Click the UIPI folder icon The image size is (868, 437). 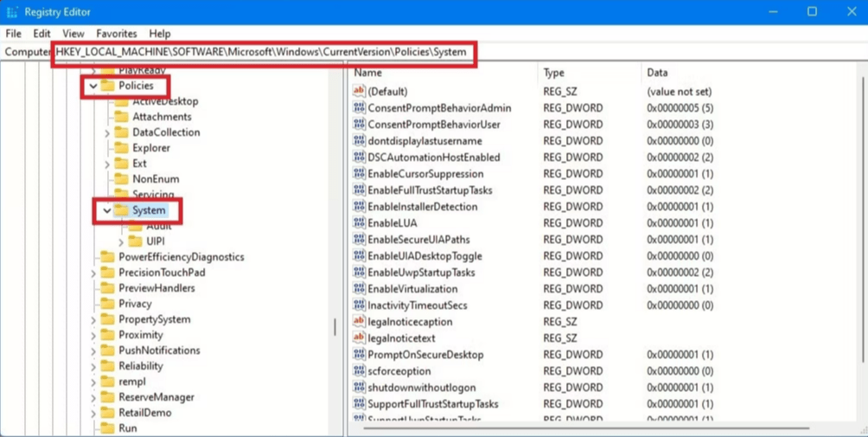135,241
